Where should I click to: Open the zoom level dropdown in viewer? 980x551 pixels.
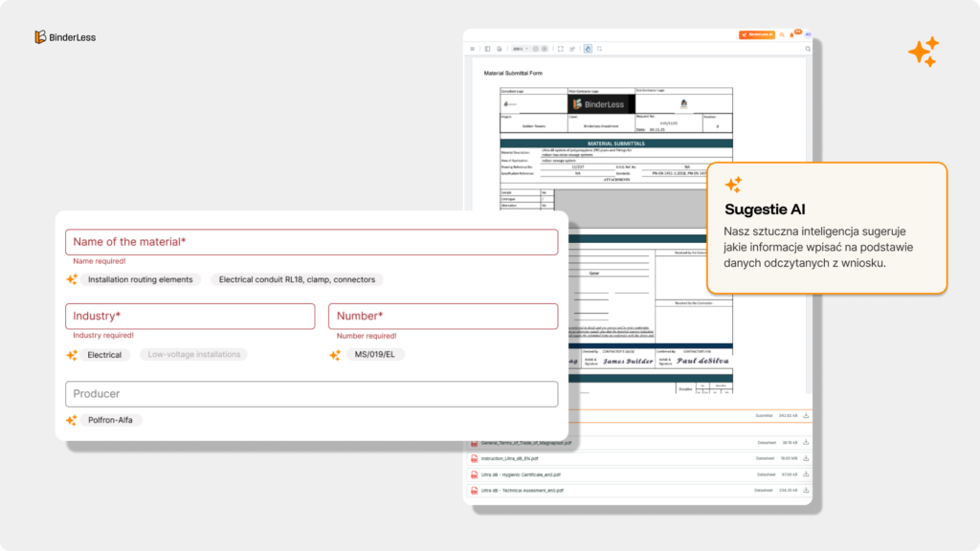519,49
